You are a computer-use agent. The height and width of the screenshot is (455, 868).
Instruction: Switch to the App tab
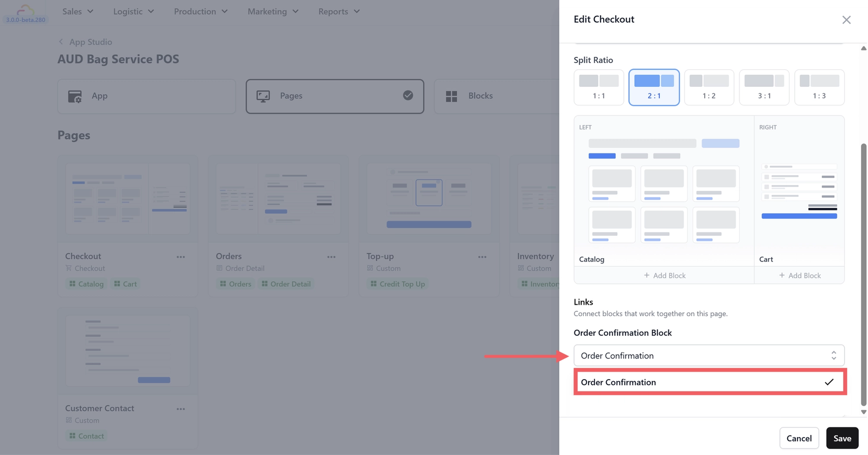pyautogui.click(x=146, y=96)
